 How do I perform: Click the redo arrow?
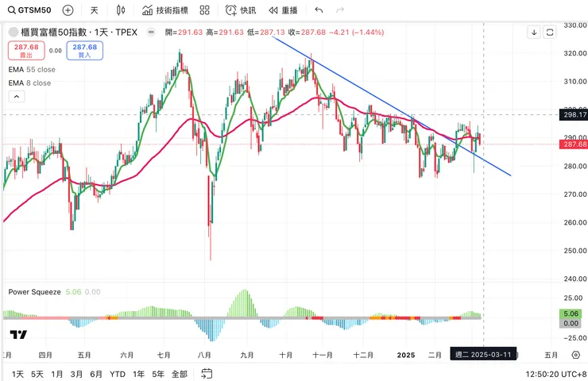340,10
